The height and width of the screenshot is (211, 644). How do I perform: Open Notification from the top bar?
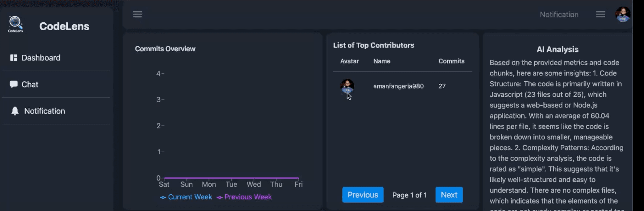[x=559, y=14]
